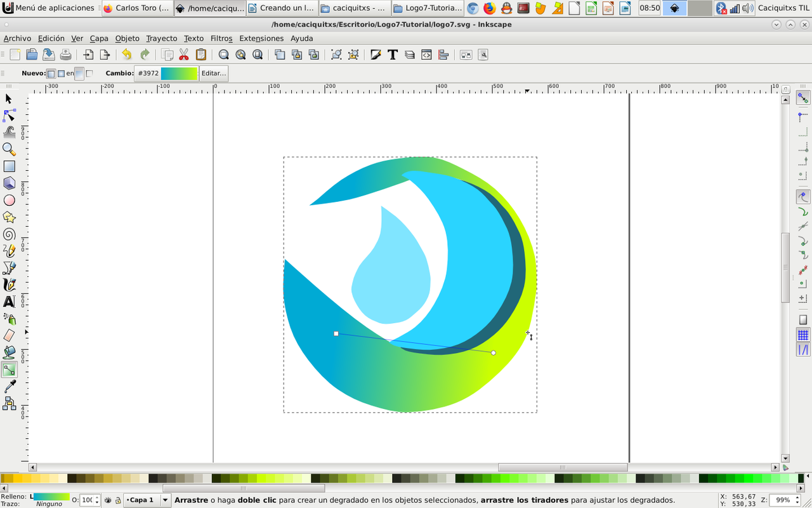
Task: Click the Editar... gradient button
Action: pyautogui.click(x=214, y=73)
